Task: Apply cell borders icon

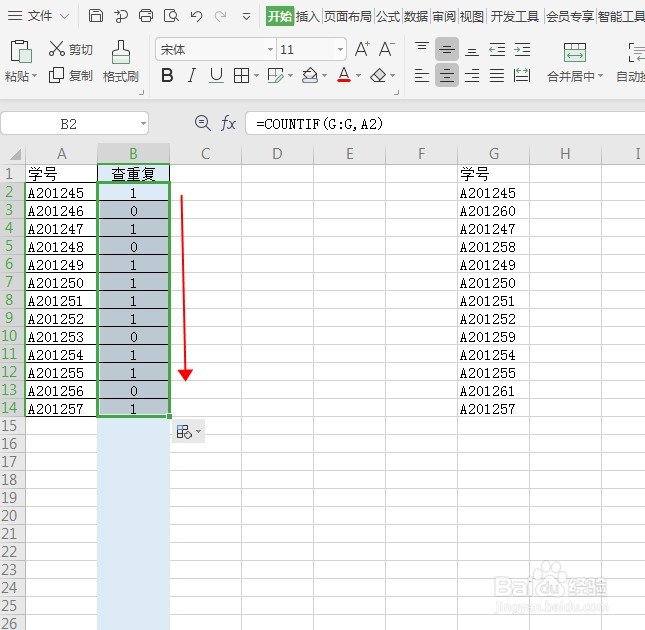Action: 241,76
